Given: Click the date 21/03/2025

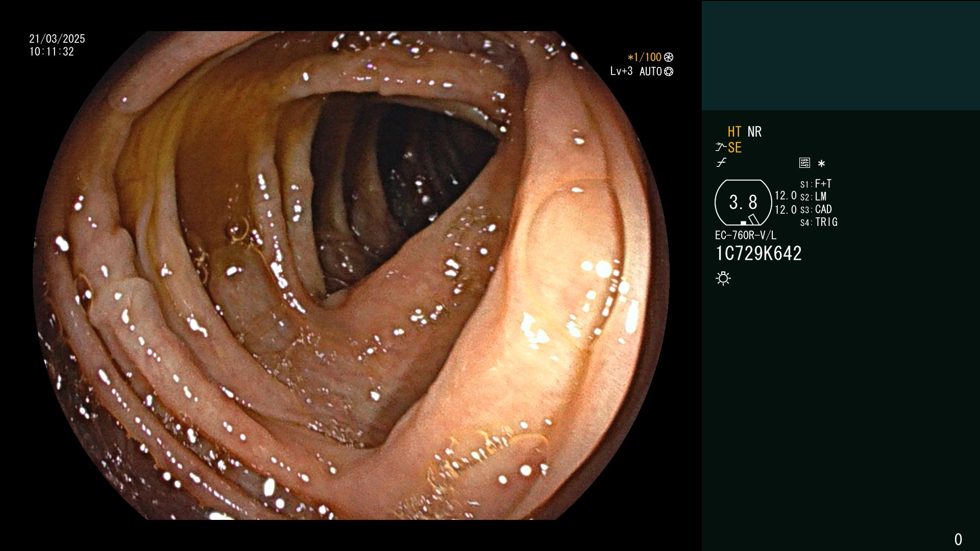Looking at the screenshot, I should [x=57, y=39].
